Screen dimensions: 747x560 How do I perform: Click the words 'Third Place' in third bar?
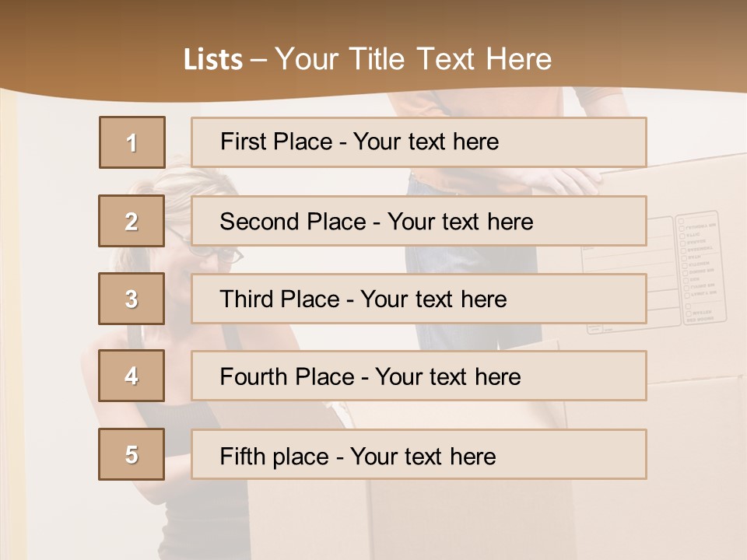[x=279, y=299]
